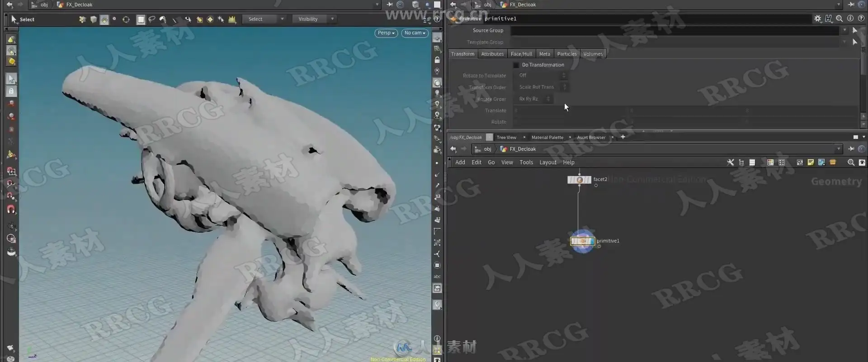
Task: Open the parameter pane gear menu
Action: [817, 19]
